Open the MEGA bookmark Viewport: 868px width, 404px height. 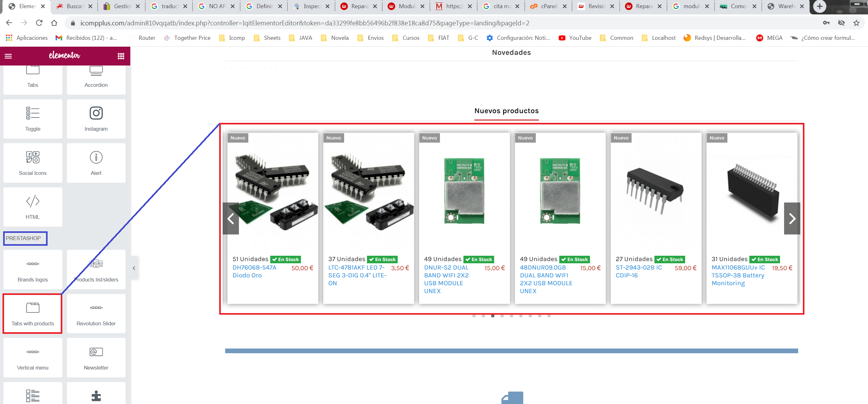769,38
